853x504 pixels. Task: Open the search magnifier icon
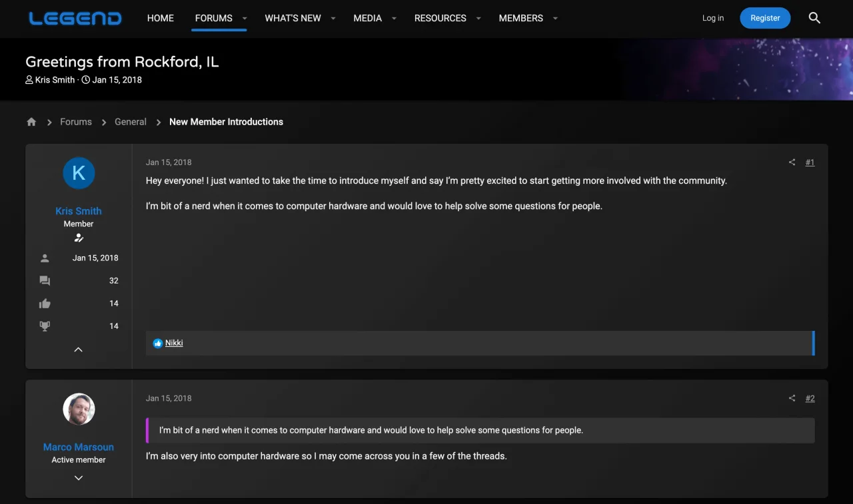coord(814,18)
